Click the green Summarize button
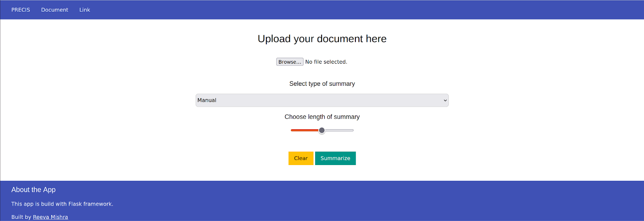 pyautogui.click(x=335, y=158)
